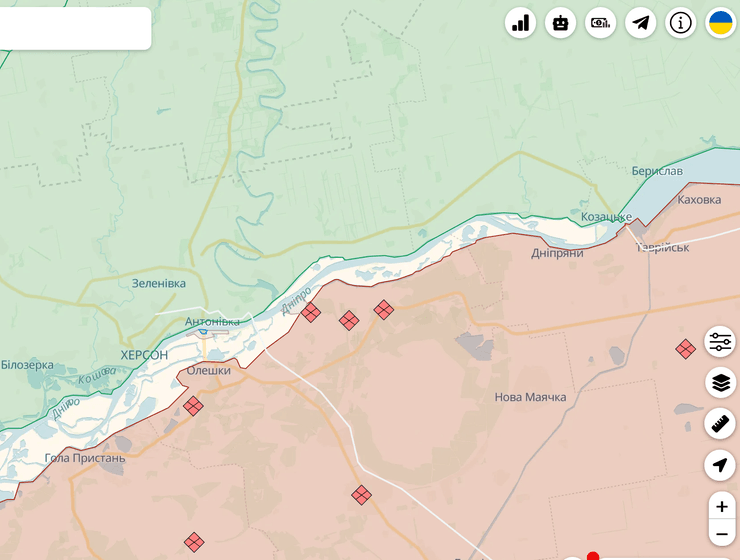This screenshot has height=560, width=740.
Task: Locate me with the arrow icon
Action: (720, 465)
